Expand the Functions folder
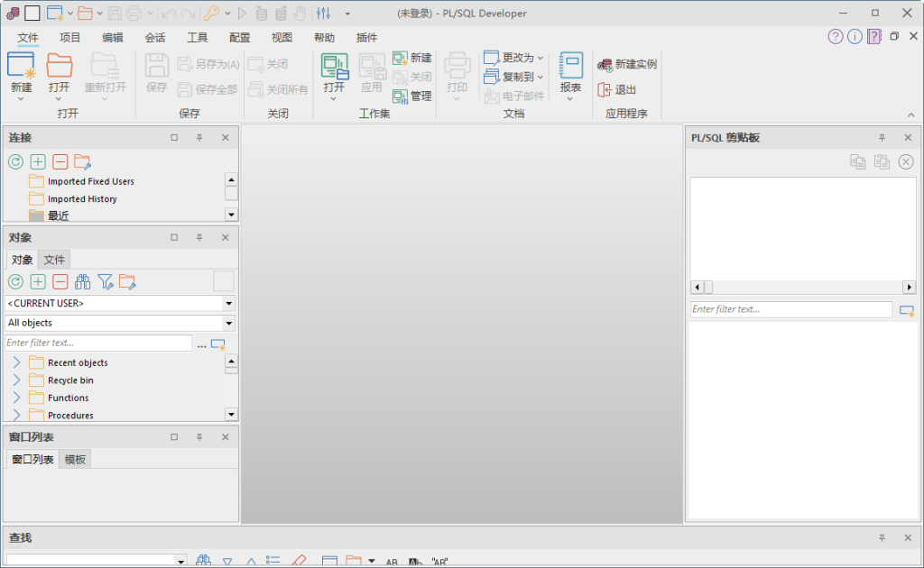The height and width of the screenshot is (568, 924). pyautogui.click(x=16, y=398)
